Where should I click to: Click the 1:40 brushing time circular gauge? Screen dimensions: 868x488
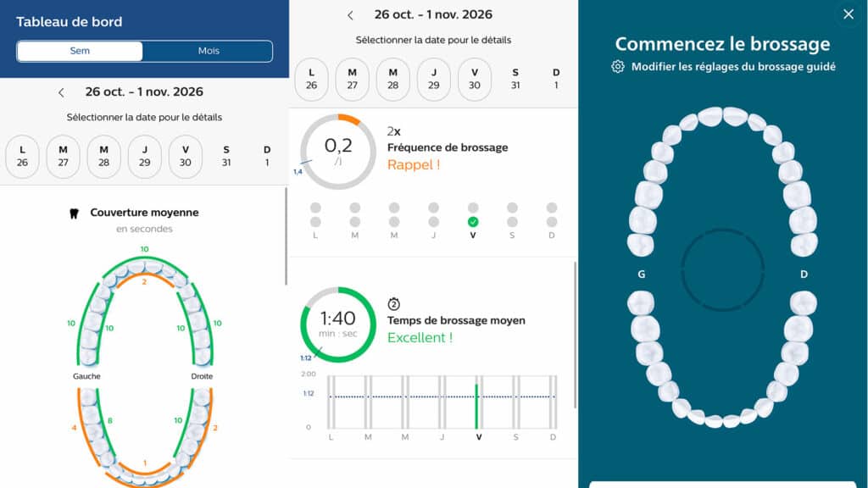pos(337,324)
